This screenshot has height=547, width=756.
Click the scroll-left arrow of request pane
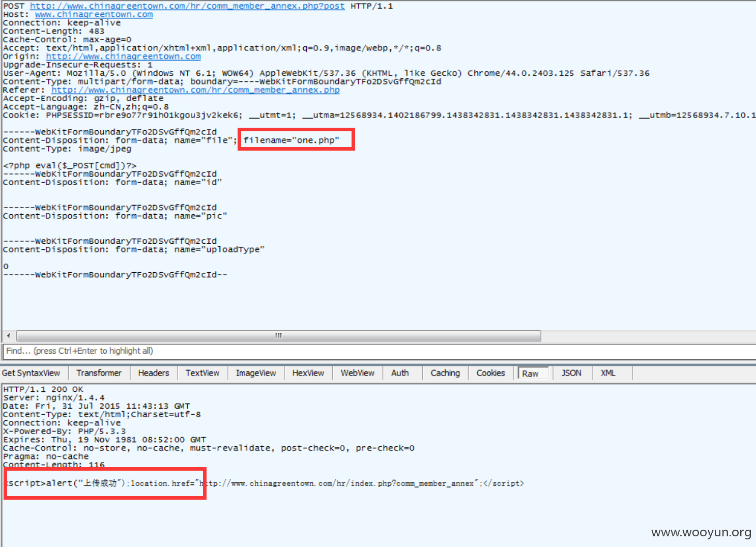click(8, 336)
